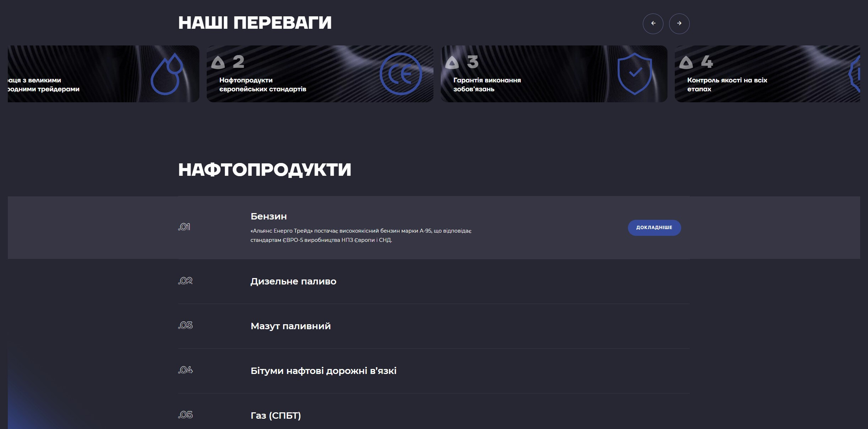Click the small logo beside number 4

pyautogui.click(x=686, y=63)
